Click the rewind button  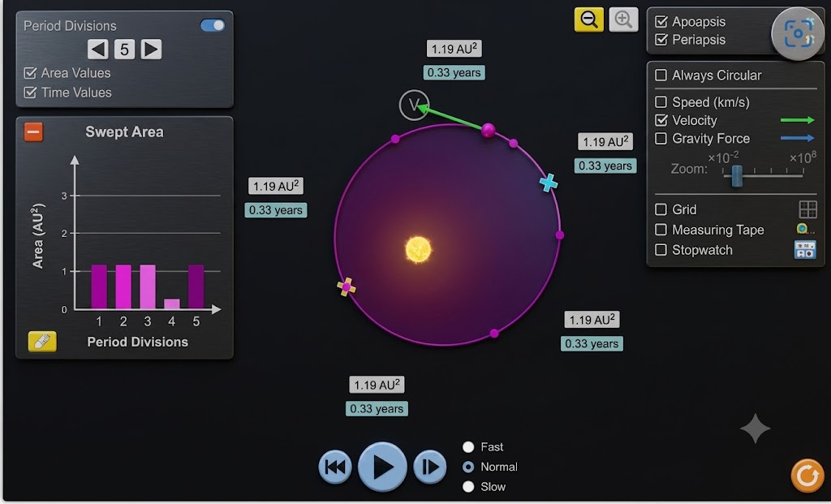pyautogui.click(x=335, y=467)
